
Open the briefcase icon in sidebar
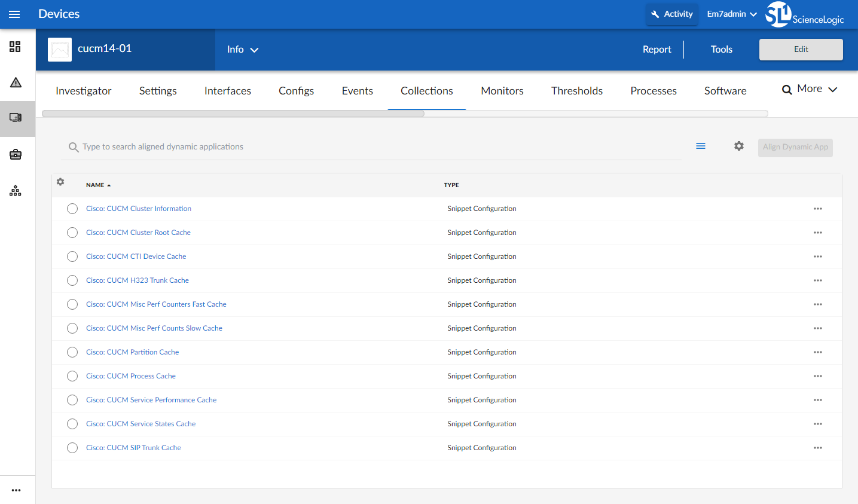pyautogui.click(x=16, y=155)
